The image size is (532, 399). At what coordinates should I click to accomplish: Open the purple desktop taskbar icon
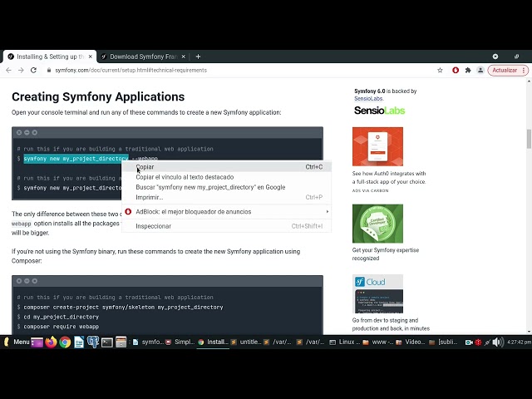pos(37,342)
